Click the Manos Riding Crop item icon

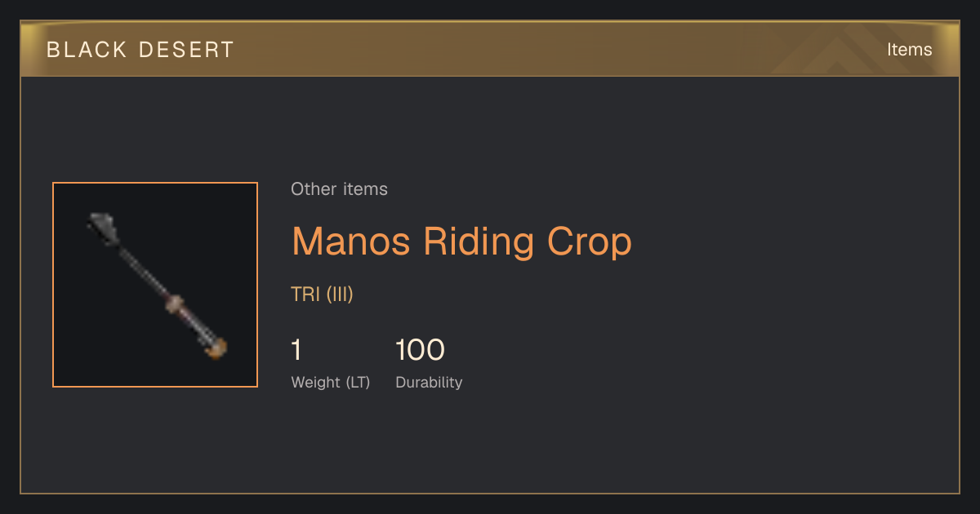[155, 285]
